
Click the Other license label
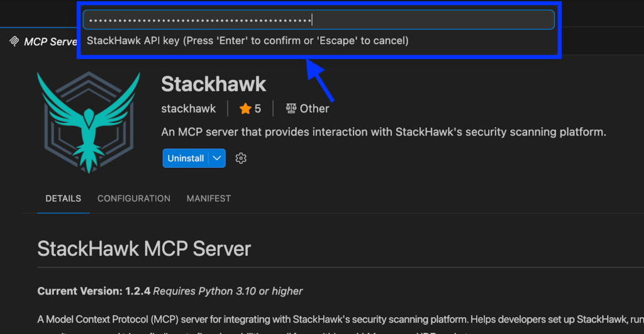(314, 108)
